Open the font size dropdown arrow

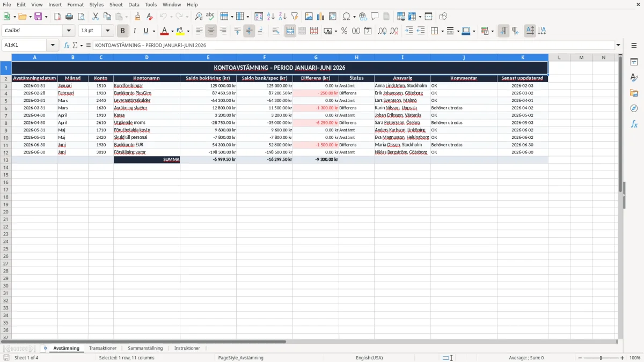108,31
